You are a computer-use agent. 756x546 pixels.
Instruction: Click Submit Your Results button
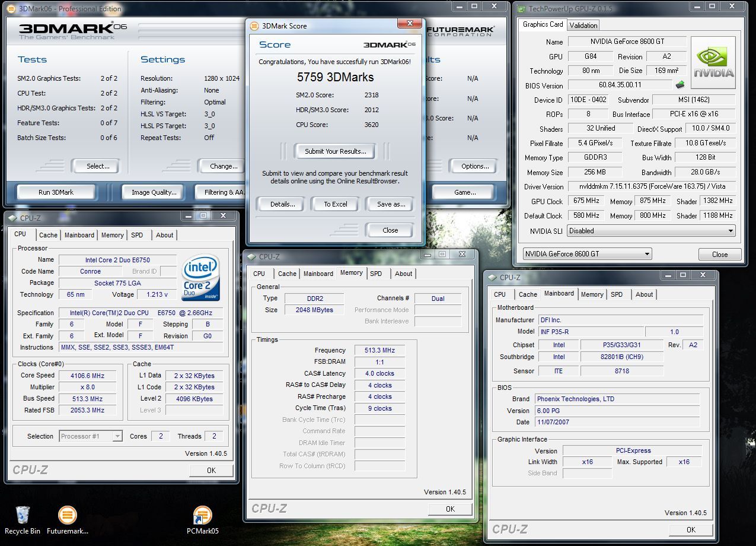tap(336, 151)
